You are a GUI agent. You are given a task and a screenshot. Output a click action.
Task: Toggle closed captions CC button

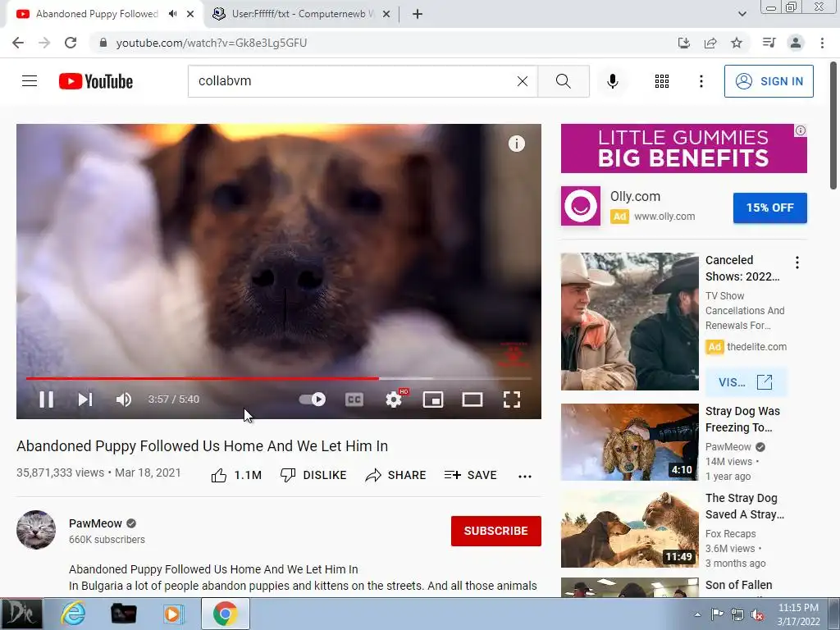click(354, 399)
